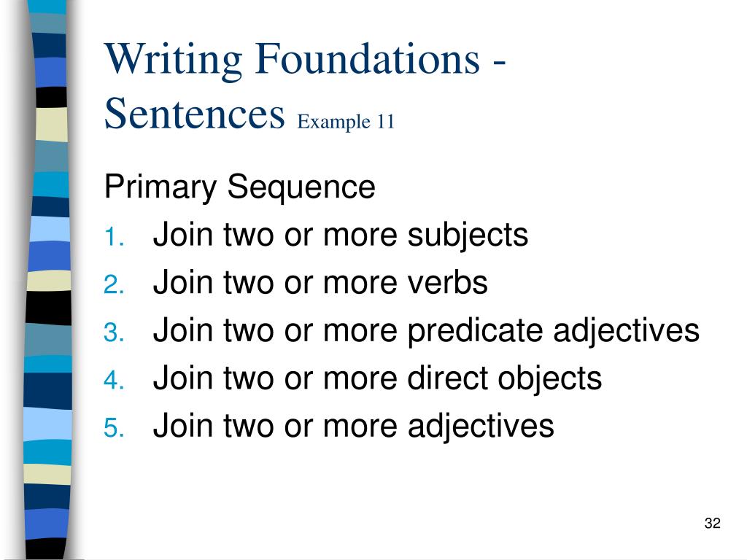
Task: Click list number 3 marker
Action: tap(115, 332)
